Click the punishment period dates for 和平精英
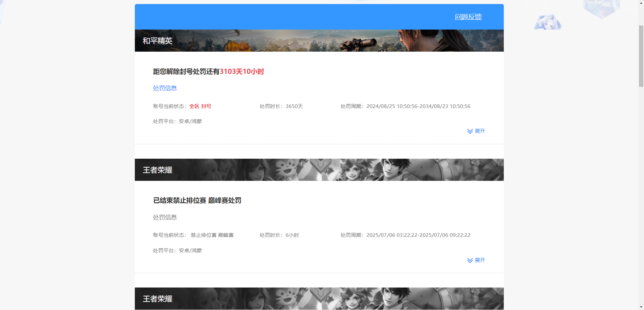 419,106
